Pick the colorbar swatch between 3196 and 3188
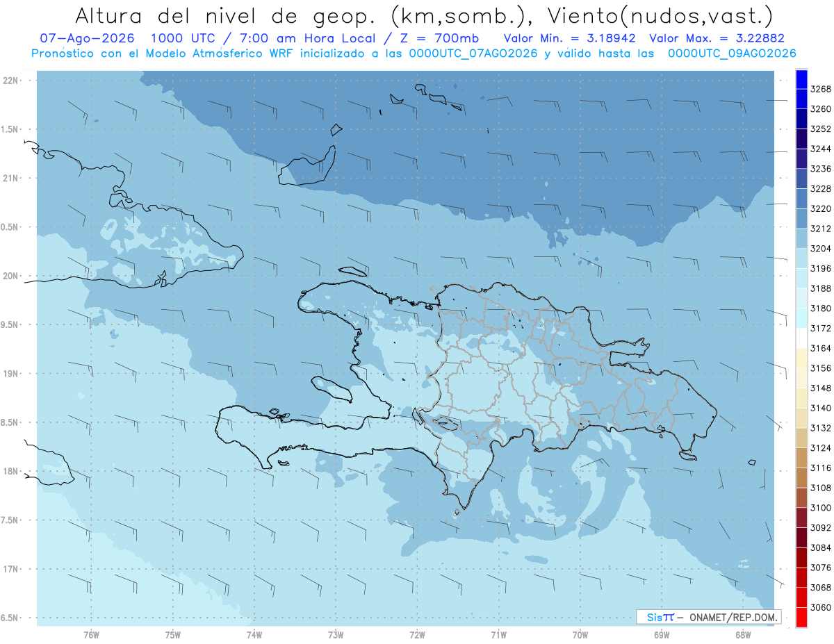Viewport: 834px width, 644px height. [x=801, y=278]
